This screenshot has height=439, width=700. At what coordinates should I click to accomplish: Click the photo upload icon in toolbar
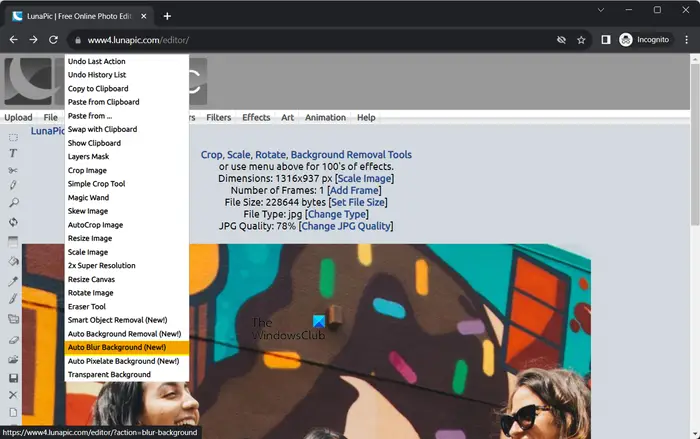(13, 359)
